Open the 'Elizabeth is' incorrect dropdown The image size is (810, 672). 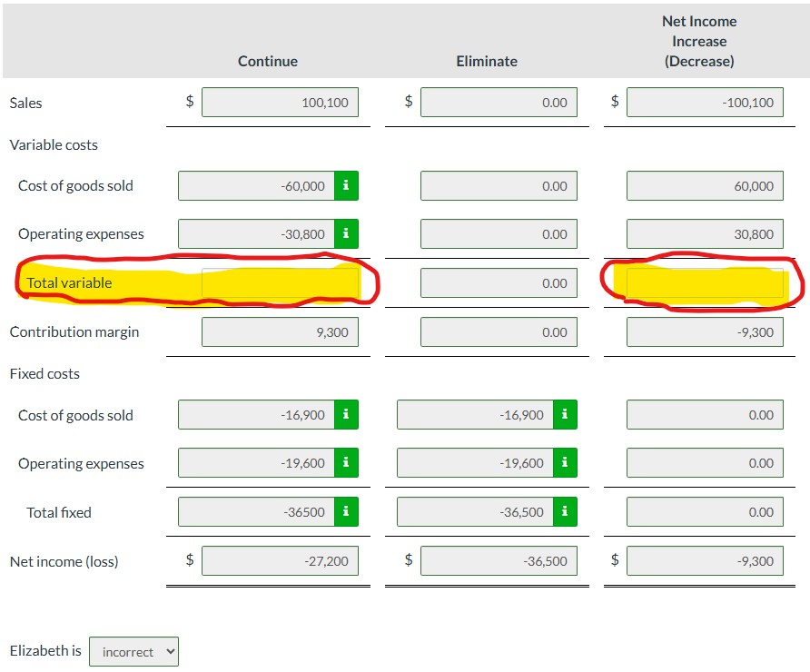pyautogui.click(x=133, y=652)
